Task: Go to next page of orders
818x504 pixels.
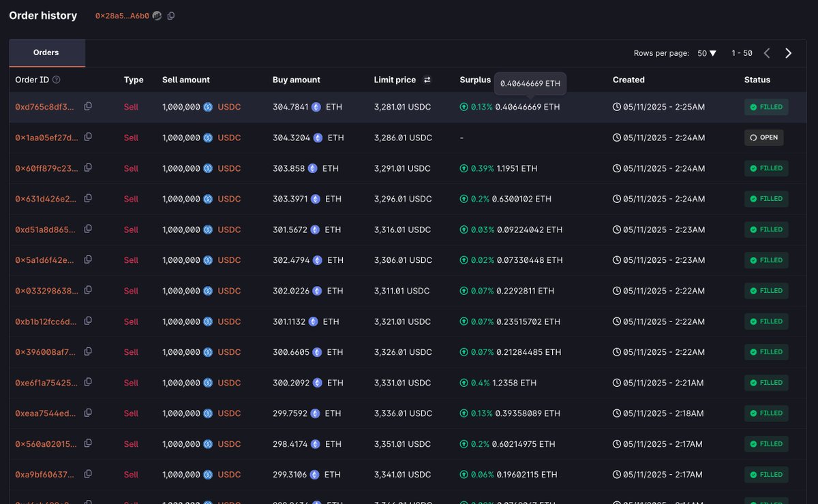Action: [789, 53]
